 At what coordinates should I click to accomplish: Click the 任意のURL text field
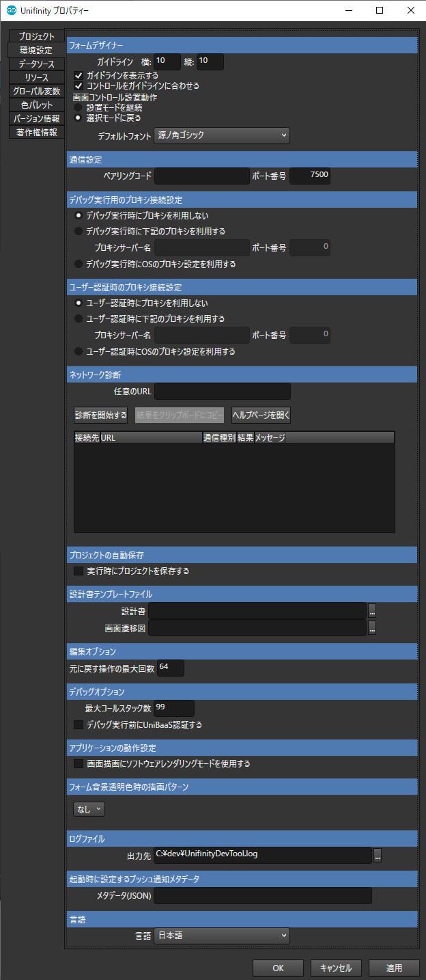pos(223,391)
